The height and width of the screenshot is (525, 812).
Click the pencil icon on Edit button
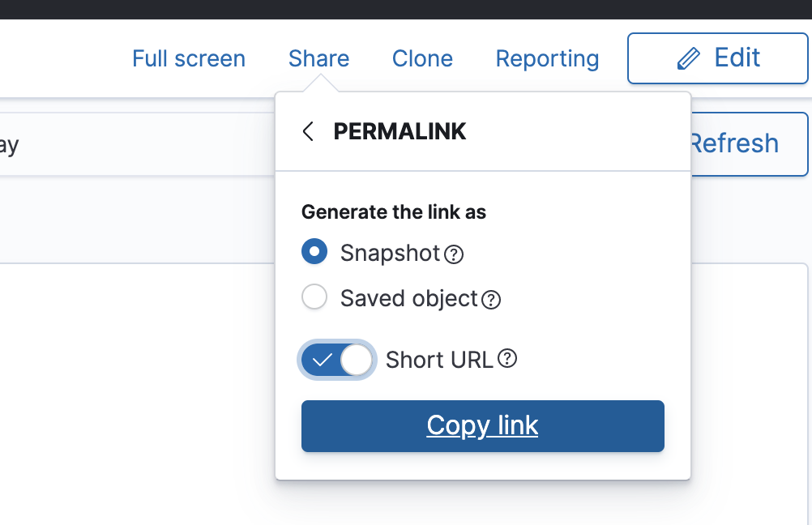(688, 58)
